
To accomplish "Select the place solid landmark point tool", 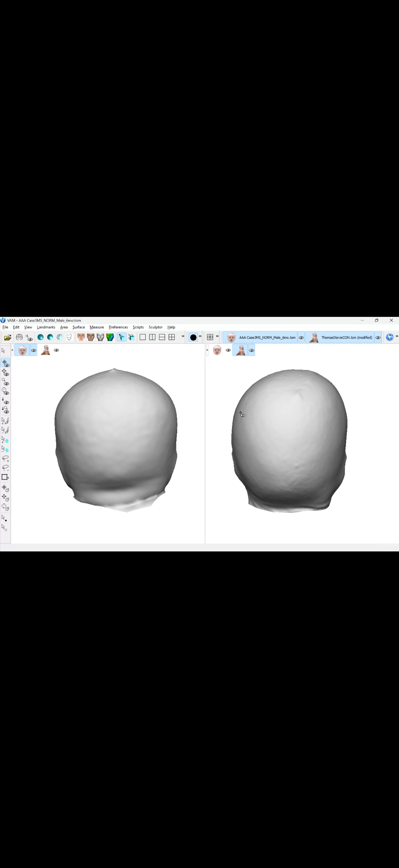I will coord(5,518).
